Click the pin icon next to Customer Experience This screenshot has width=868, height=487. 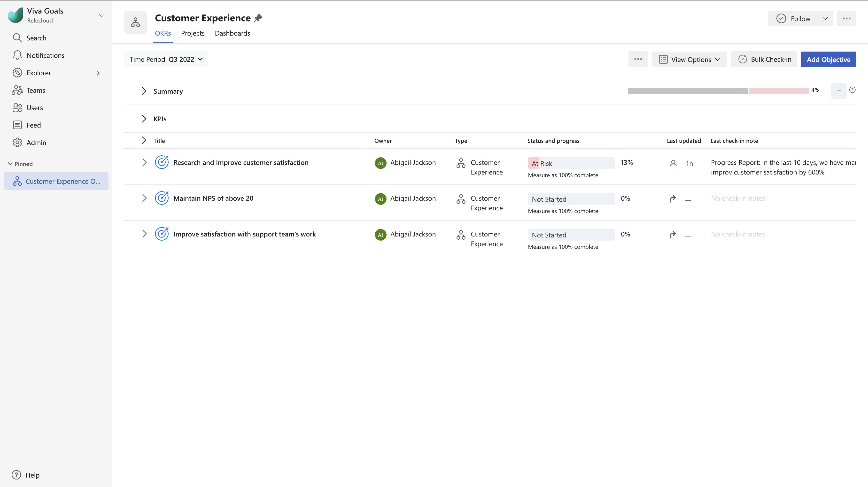(x=258, y=18)
